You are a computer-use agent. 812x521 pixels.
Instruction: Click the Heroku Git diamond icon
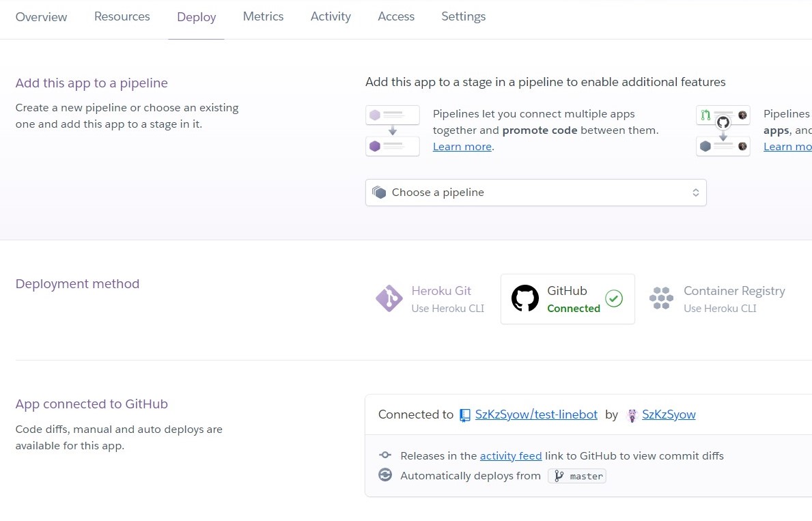[389, 298]
